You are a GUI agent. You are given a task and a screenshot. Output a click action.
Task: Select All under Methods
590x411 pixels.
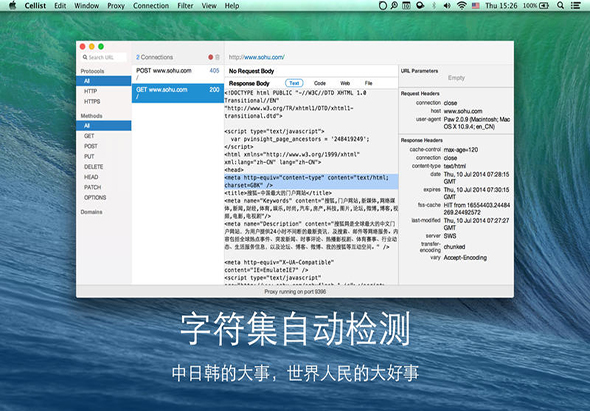[104, 126]
